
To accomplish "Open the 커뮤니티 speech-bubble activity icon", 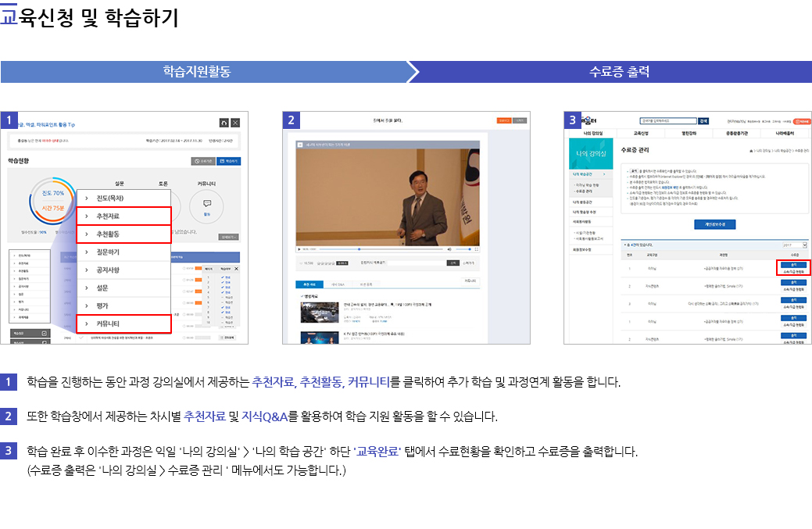I will tap(206, 201).
